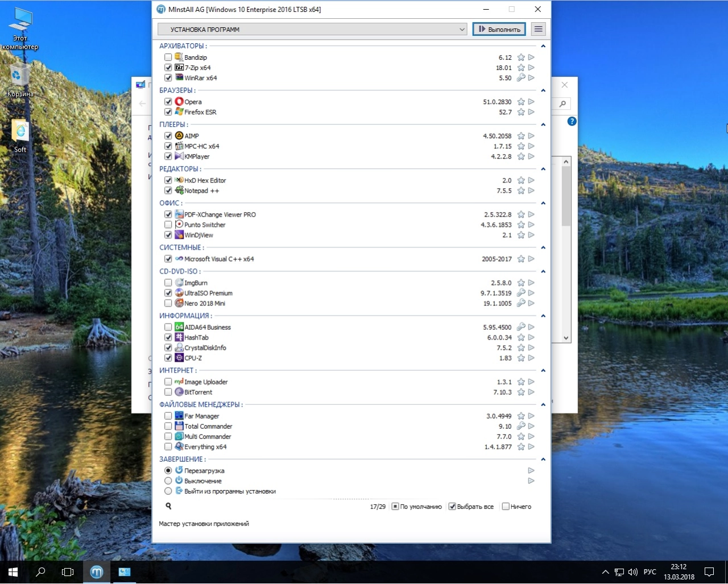Viewport: 728px width, 584px height.
Task: Click the key icon in UltraISO Premium row
Action: pos(521,293)
